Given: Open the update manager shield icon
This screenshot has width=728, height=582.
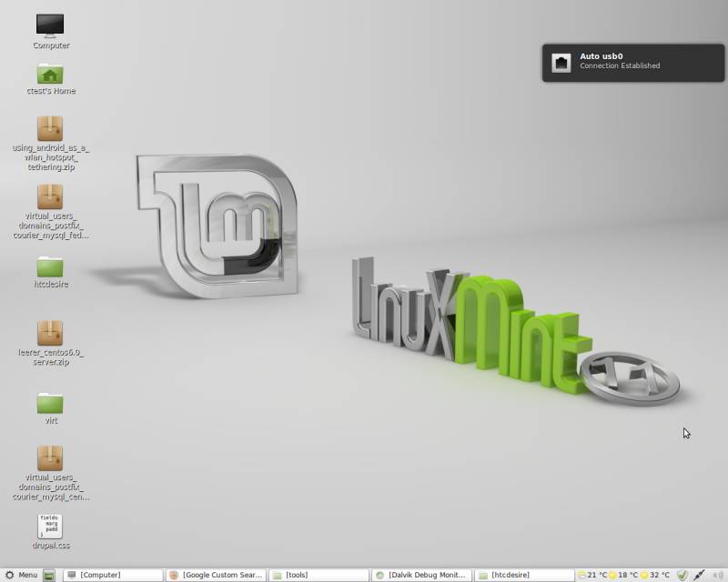Looking at the screenshot, I should 682,576.
